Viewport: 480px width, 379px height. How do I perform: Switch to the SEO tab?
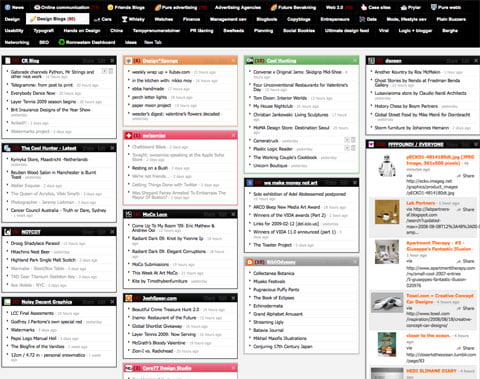tap(44, 42)
